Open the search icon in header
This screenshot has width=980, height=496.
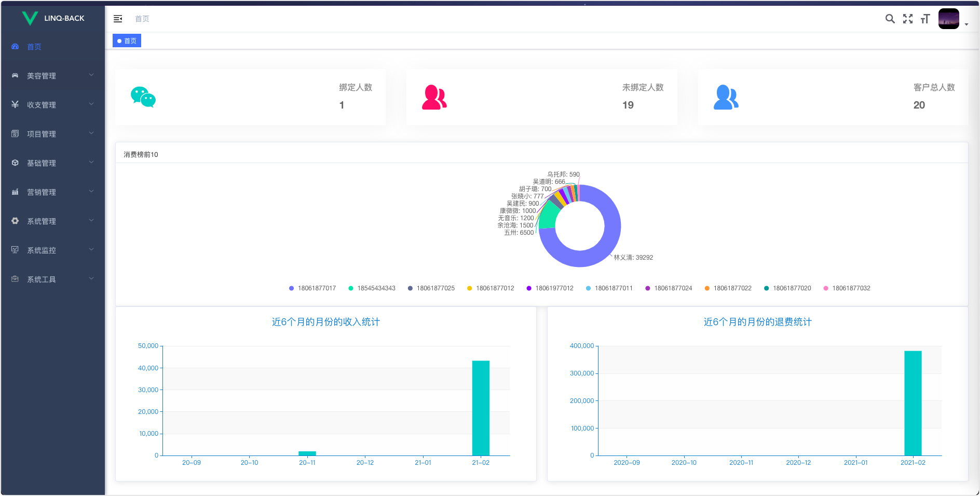click(890, 19)
